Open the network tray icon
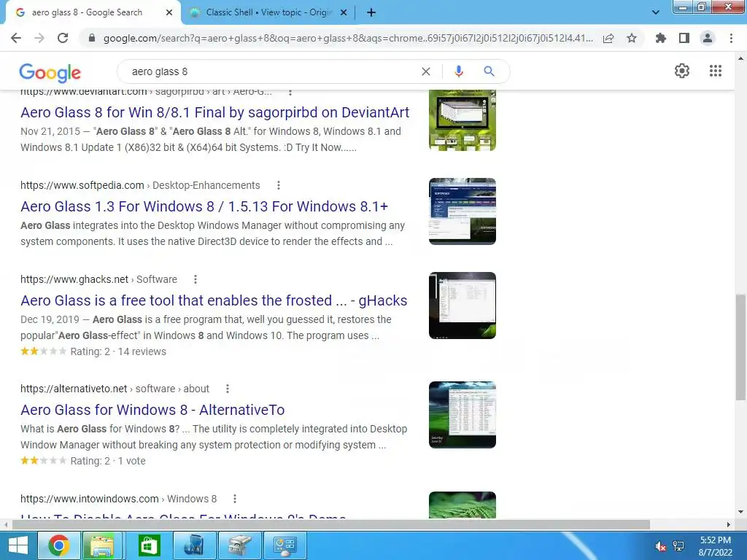 click(x=678, y=546)
